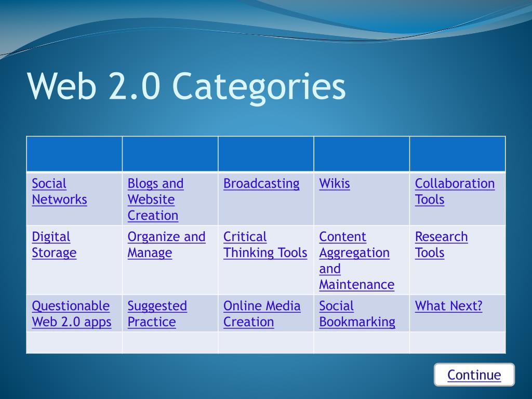Follow the Social Bookmarking link
Image resolution: width=532 pixels, height=399 pixels.
pyautogui.click(x=357, y=314)
